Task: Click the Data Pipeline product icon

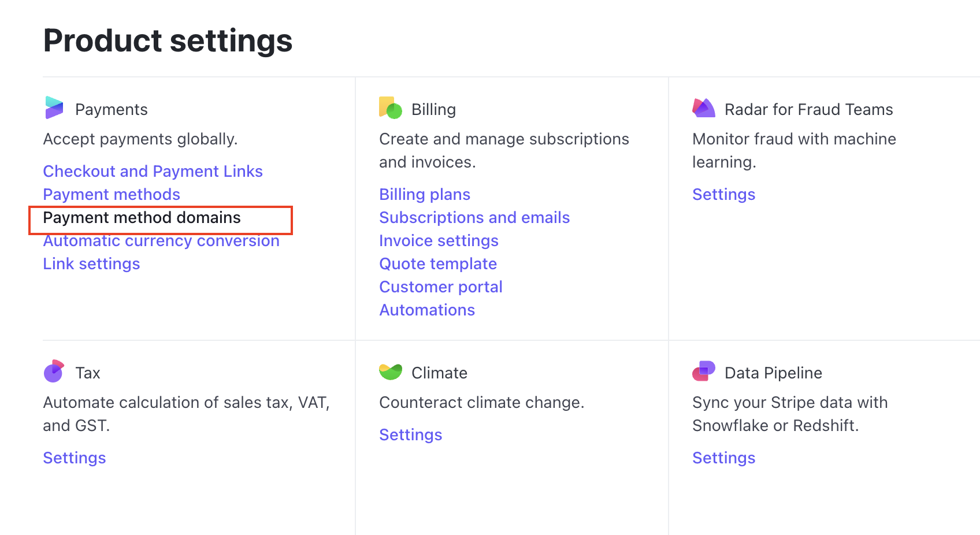Action: [703, 371]
